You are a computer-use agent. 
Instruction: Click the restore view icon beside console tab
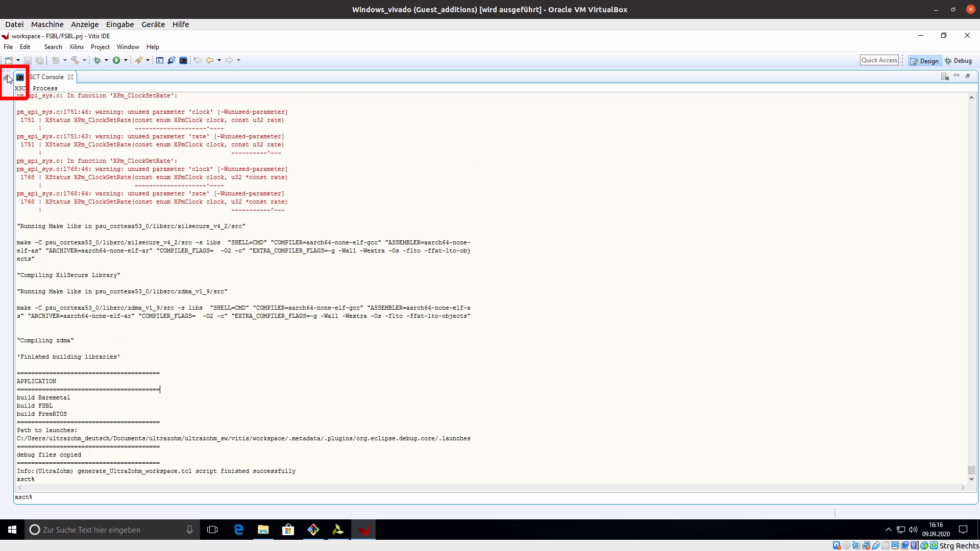[x=6, y=78]
